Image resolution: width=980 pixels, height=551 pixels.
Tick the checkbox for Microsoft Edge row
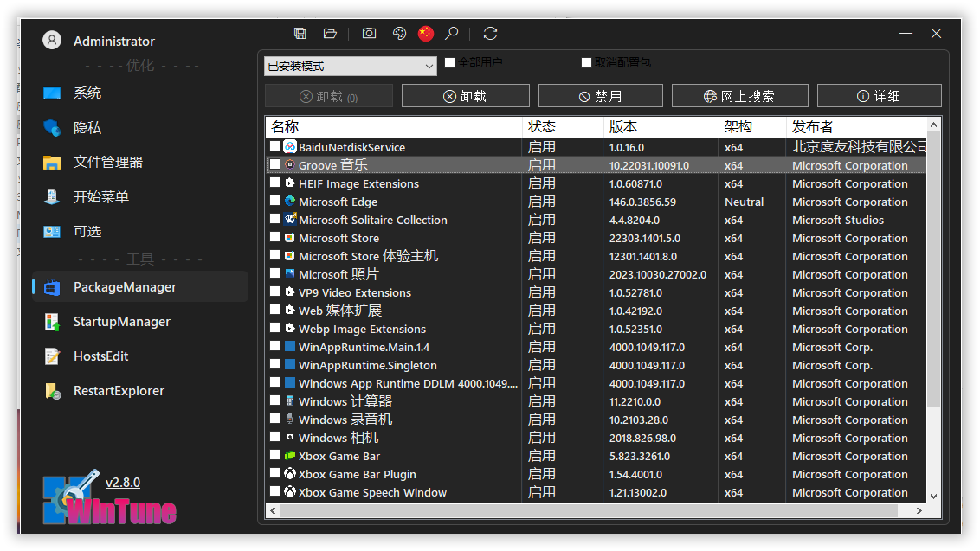click(274, 202)
